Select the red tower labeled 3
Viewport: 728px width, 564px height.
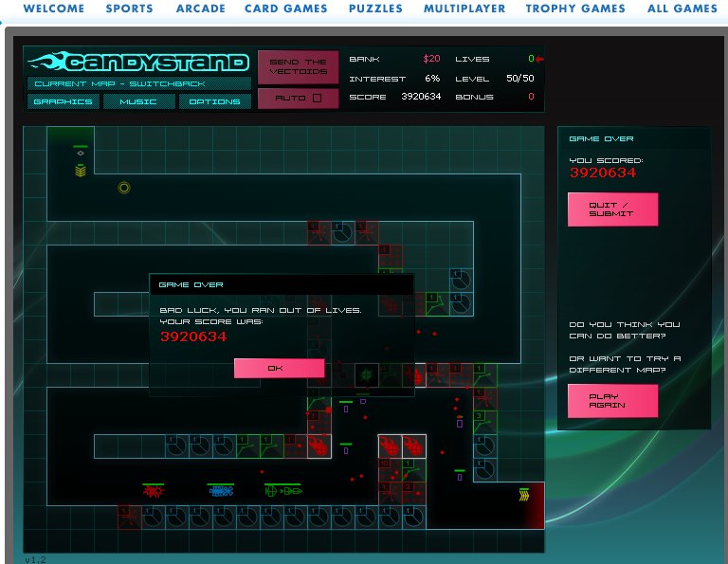[x=413, y=494]
